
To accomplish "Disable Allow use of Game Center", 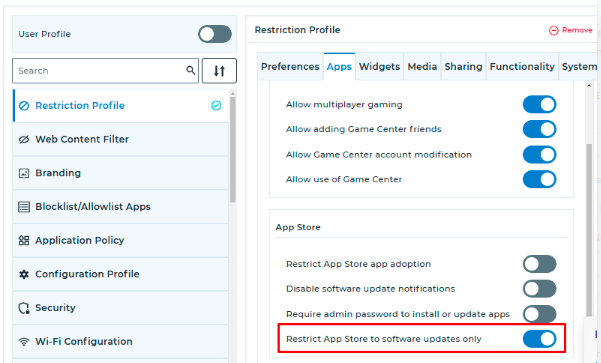I will click(x=539, y=179).
